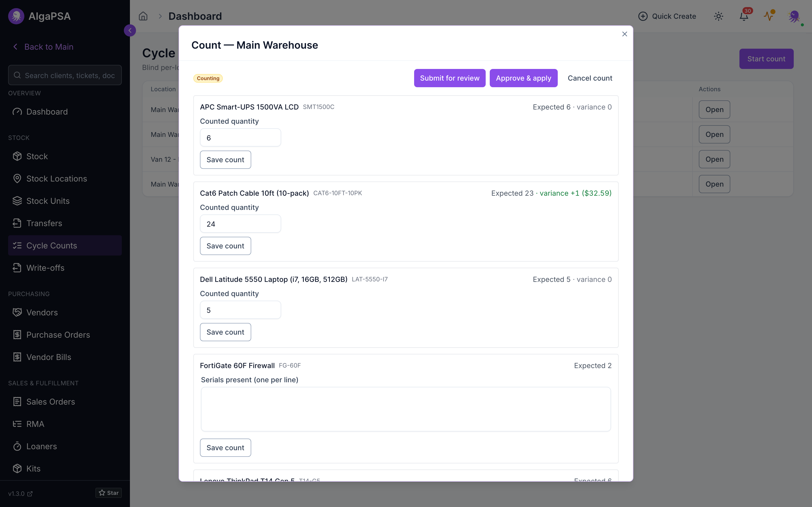Click the Quick Create plus icon

click(x=642, y=16)
